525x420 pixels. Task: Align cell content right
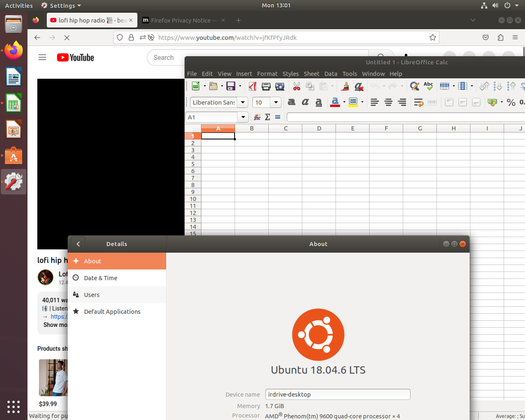coord(402,103)
